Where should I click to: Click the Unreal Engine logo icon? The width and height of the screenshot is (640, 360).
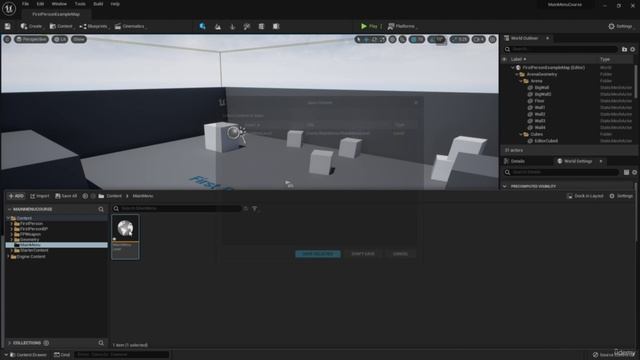(9, 8)
